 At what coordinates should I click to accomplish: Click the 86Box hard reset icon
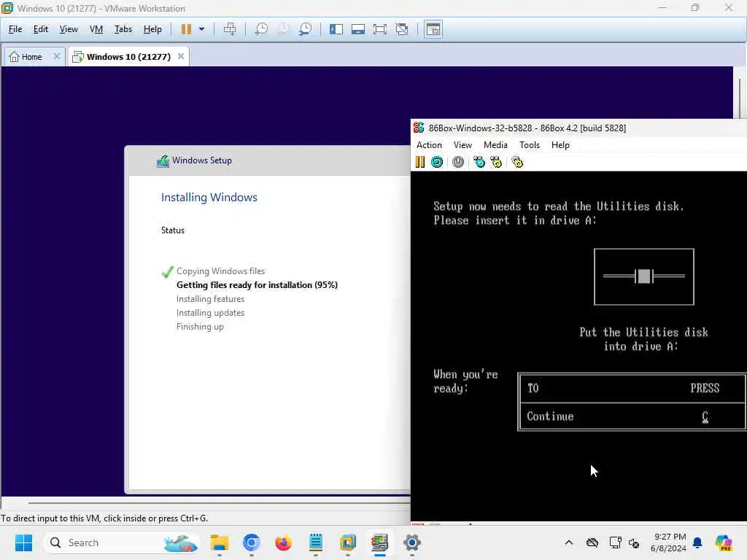[436, 162]
